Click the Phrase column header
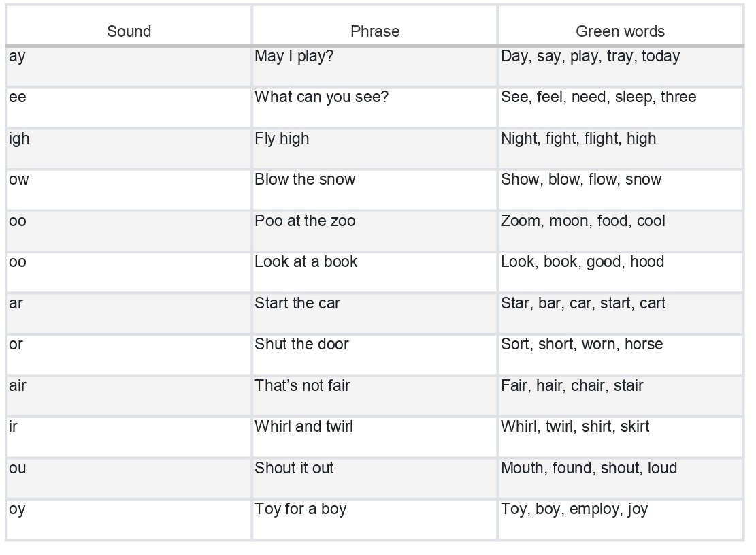The image size is (756, 555). coord(375,26)
